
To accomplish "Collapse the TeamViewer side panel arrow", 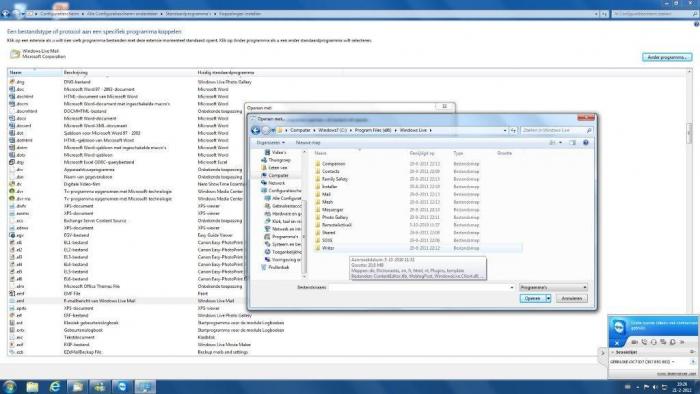I will [603, 353].
